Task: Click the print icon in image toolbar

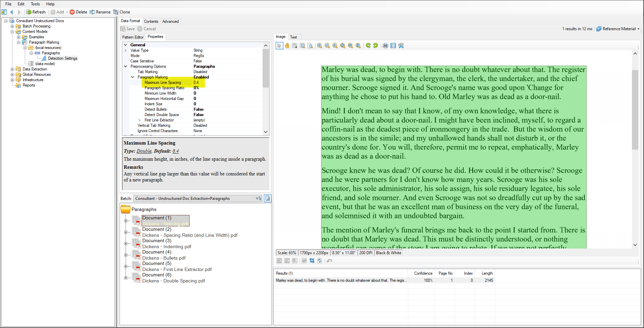Action: point(385,46)
